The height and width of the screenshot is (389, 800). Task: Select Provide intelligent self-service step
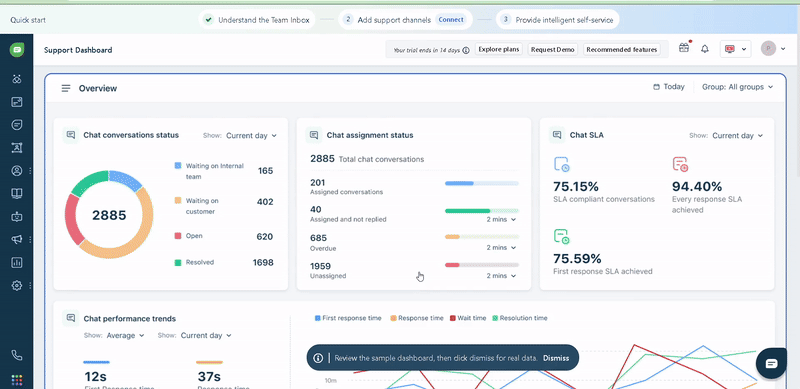(557, 20)
